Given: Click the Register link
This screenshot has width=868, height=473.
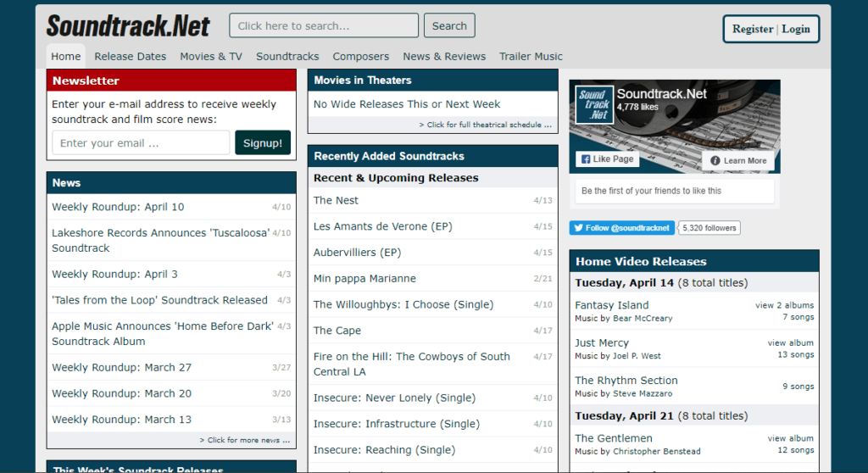Looking at the screenshot, I should (753, 29).
